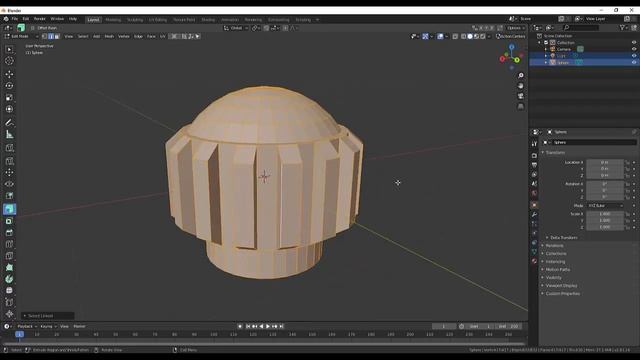The height and width of the screenshot is (360, 640).
Task: Expand the Custom Properties panel
Action: point(562,293)
